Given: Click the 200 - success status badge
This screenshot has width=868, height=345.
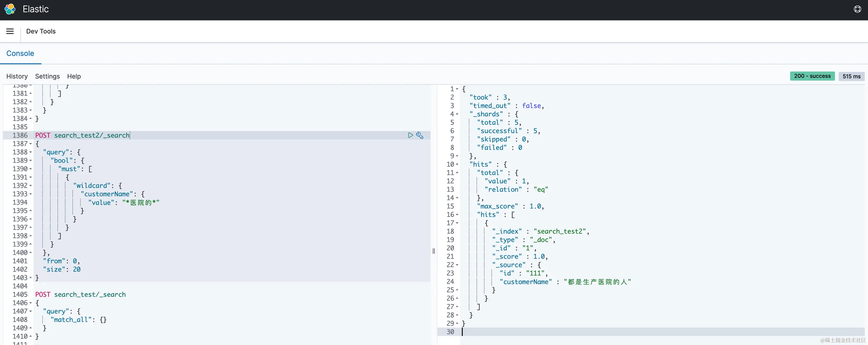Looking at the screenshot, I should (812, 76).
